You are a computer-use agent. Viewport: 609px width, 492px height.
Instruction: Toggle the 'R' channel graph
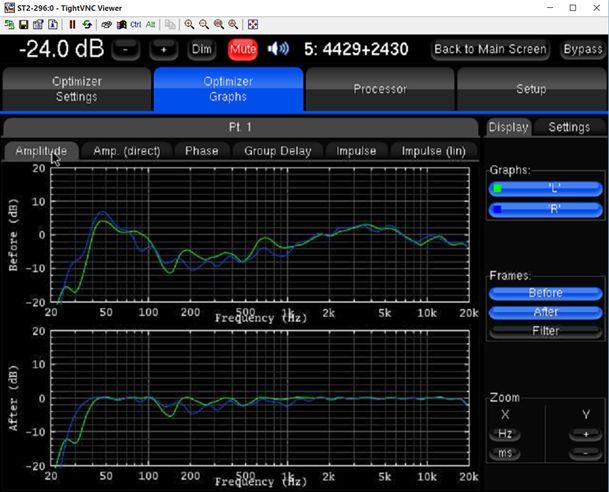coord(546,209)
